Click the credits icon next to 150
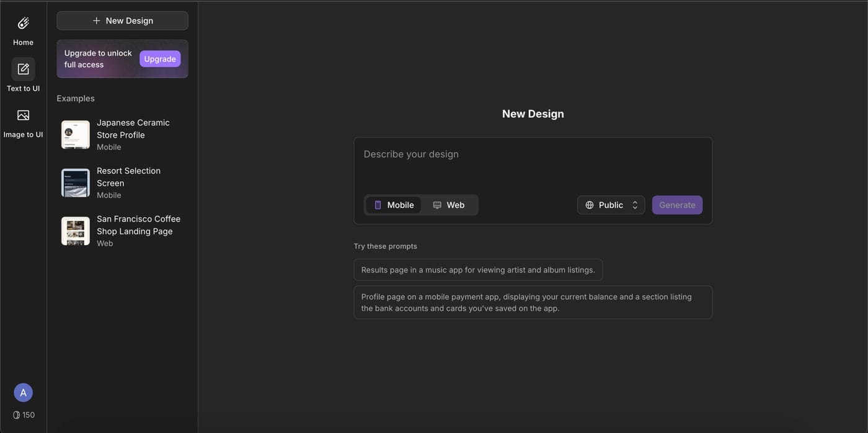Viewport: 868px width, 433px height. (x=15, y=414)
